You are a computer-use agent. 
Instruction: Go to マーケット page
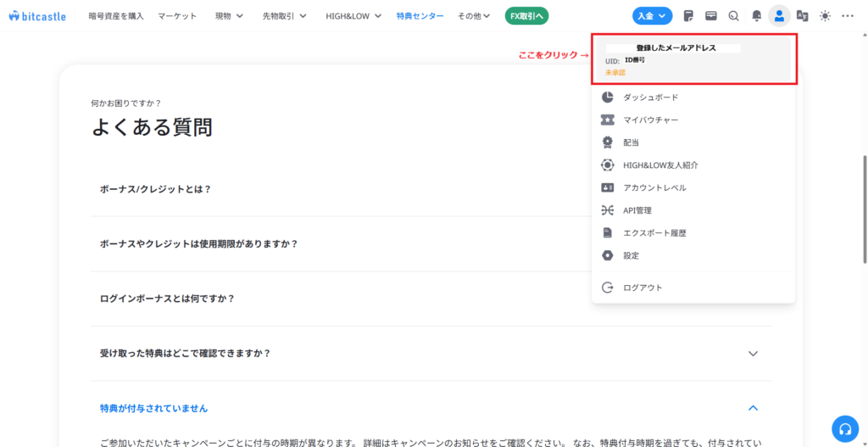click(177, 16)
